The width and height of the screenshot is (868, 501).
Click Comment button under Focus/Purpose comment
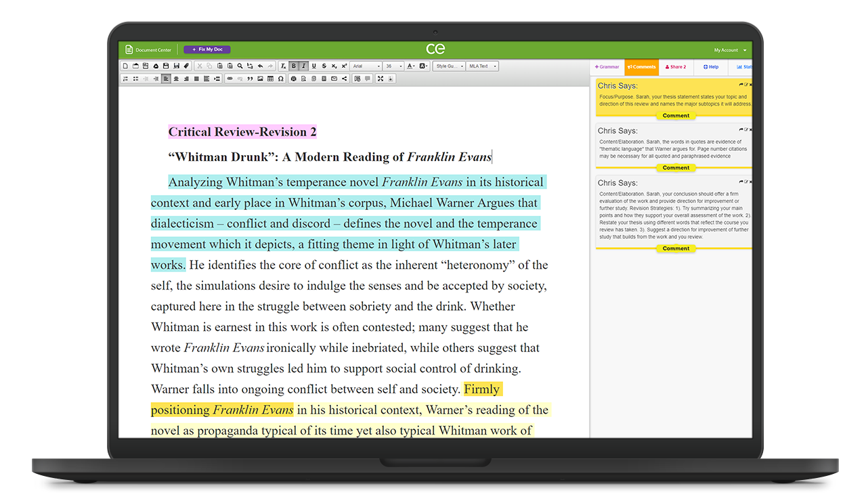tap(676, 116)
